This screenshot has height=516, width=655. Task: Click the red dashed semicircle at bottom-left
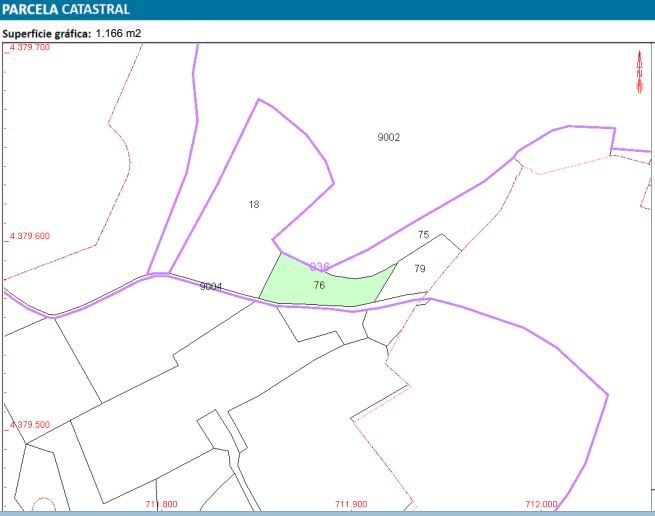coord(43,503)
